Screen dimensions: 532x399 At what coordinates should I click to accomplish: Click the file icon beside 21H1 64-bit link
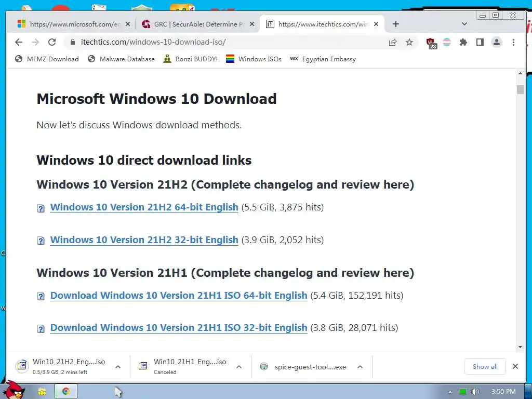tap(41, 297)
